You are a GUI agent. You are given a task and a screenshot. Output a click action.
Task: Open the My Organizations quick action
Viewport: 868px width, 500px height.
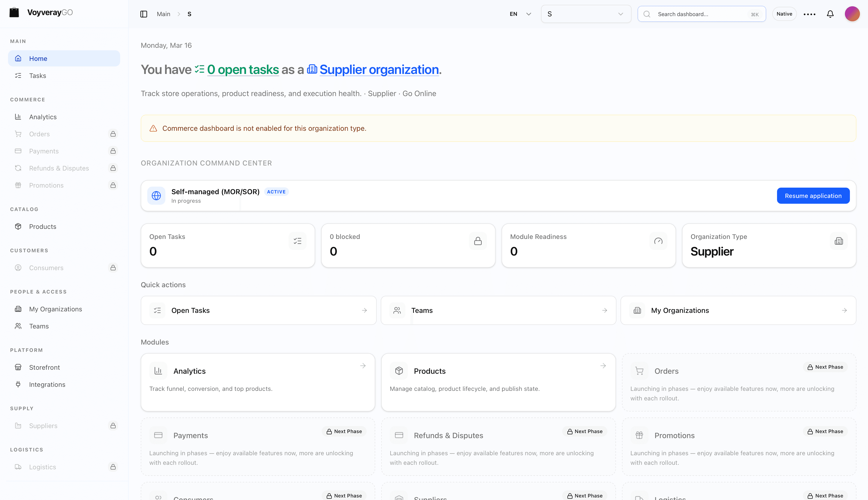point(738,310)
